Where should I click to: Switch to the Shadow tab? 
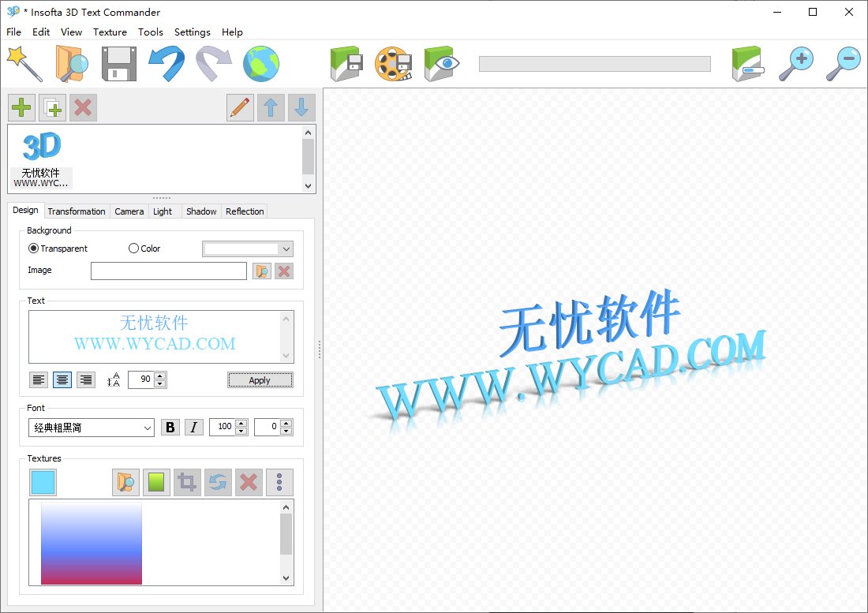[x=200, y=211]
